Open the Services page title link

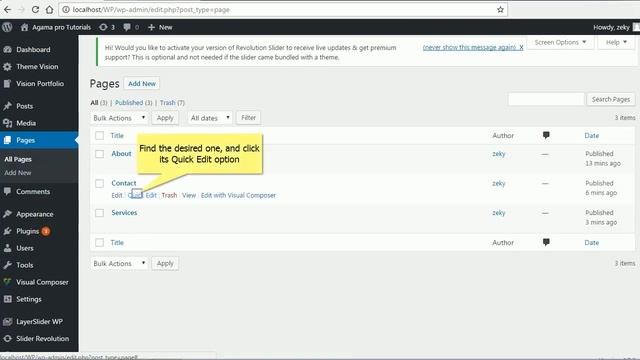click(124, 213)
